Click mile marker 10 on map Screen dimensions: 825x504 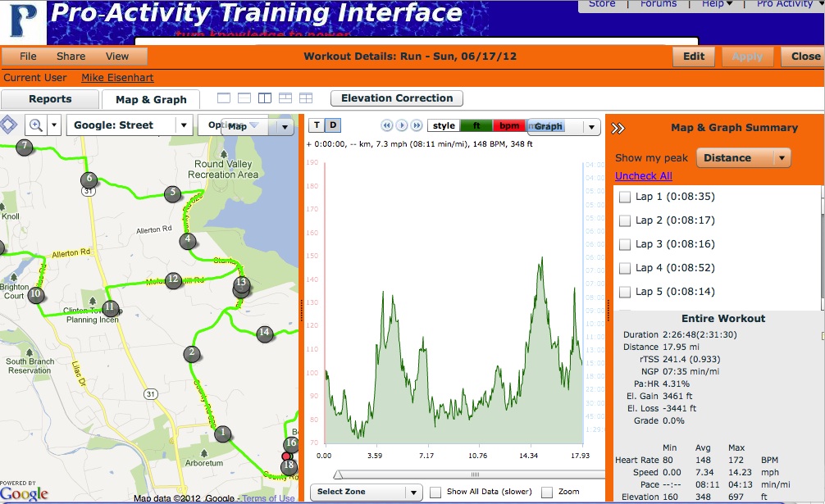coord(35,294)
